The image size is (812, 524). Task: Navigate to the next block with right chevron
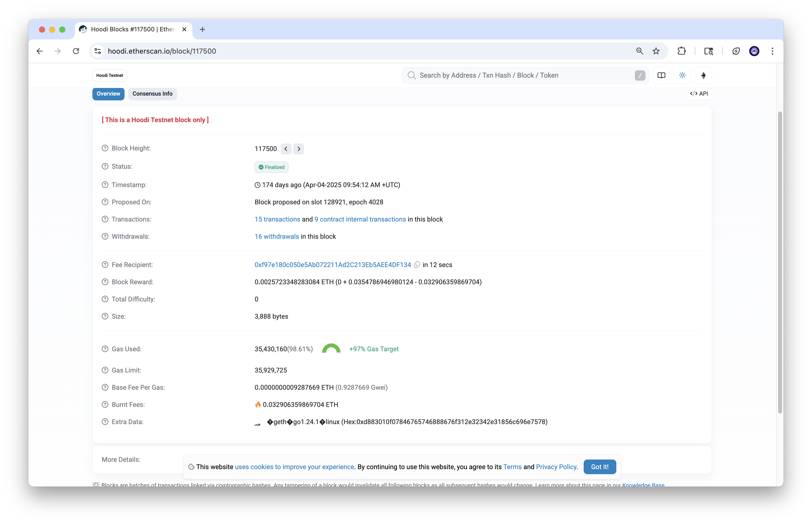(298, 149)
